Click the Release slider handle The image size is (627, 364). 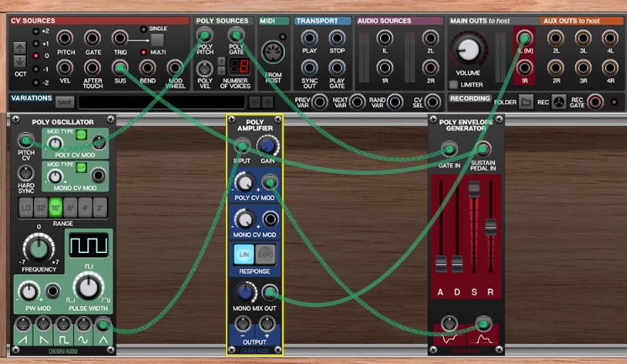point(491,227)
